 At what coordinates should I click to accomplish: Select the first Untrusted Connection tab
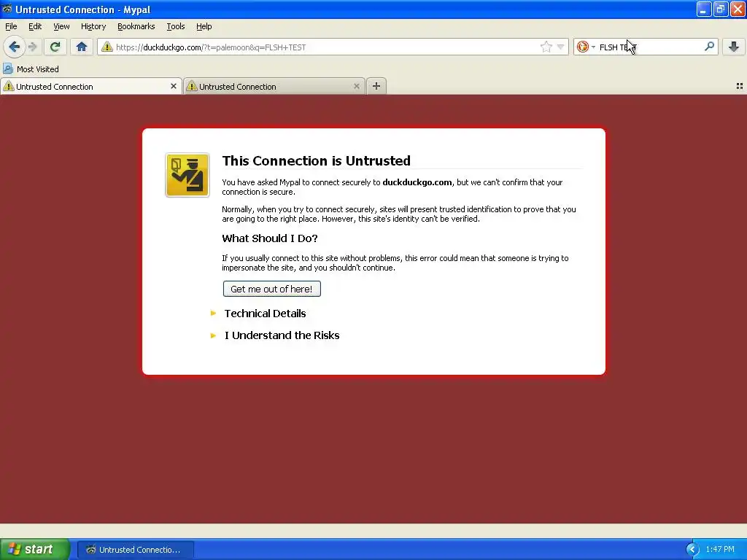click(90, 86)
